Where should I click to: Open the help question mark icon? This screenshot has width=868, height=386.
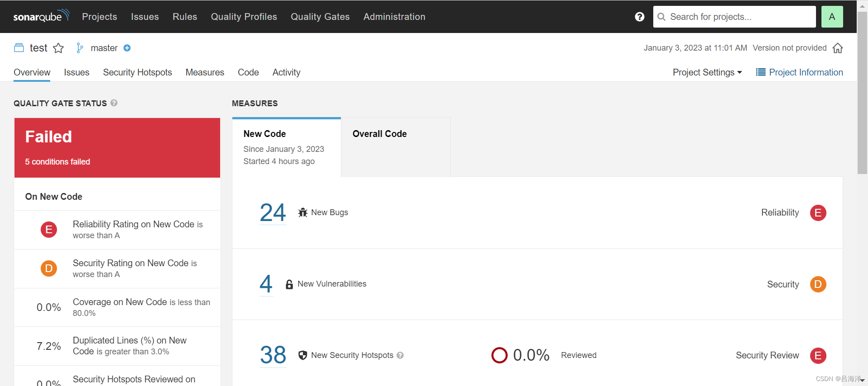click(x=639, y=17)
